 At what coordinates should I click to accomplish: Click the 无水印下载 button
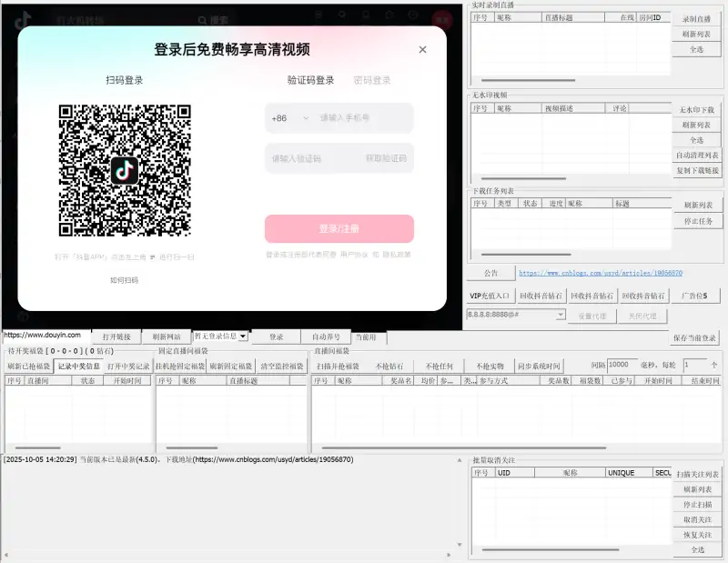coord(696,107)
